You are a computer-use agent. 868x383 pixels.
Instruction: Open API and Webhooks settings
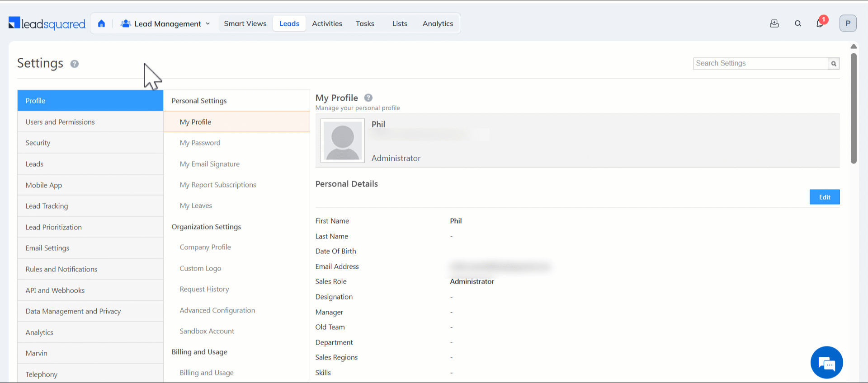55,290
